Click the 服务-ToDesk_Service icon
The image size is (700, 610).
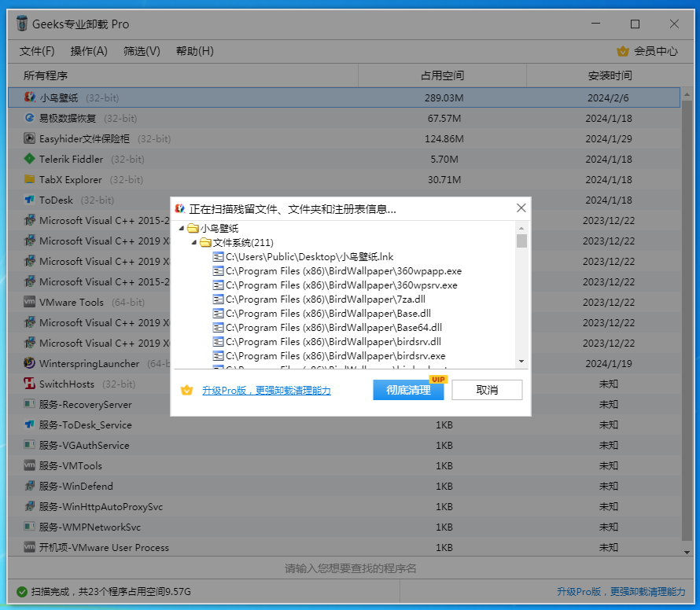[x=29, y=424]
